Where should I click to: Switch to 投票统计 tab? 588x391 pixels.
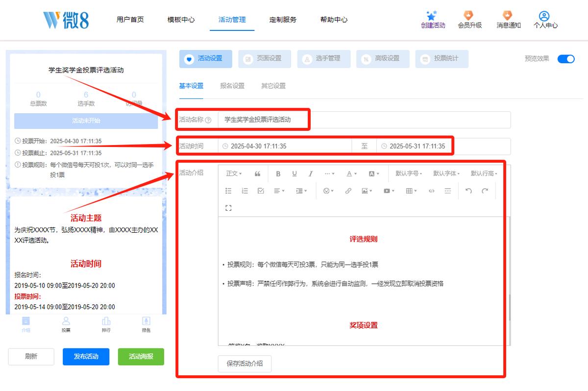(x=442, y=59)
